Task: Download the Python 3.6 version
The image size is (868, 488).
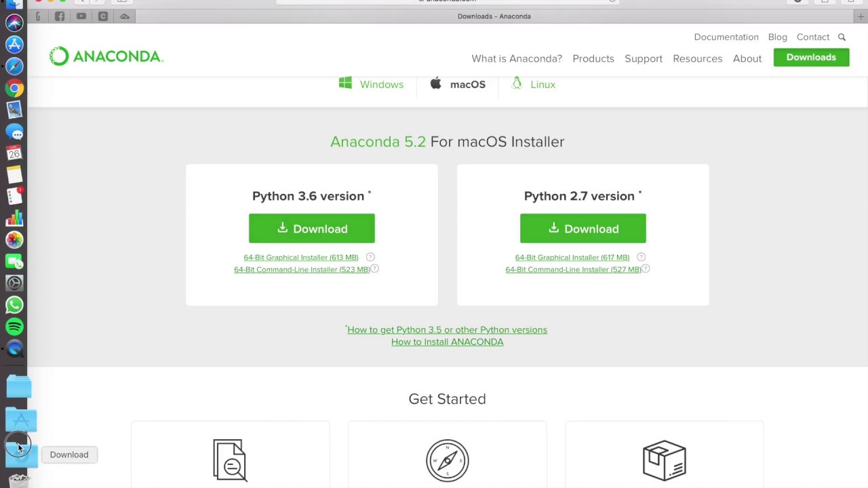Action: tap(312, 228)
